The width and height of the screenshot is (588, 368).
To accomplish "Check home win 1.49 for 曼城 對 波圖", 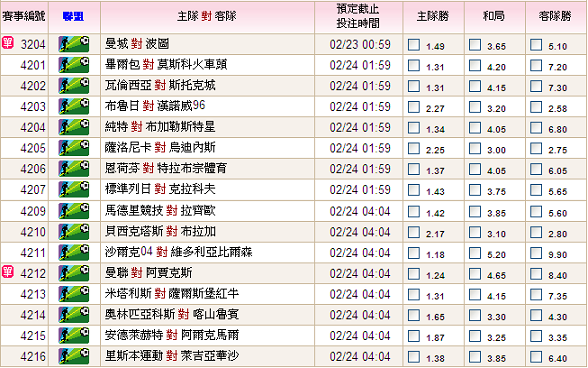I will click(x=414, y=45).
